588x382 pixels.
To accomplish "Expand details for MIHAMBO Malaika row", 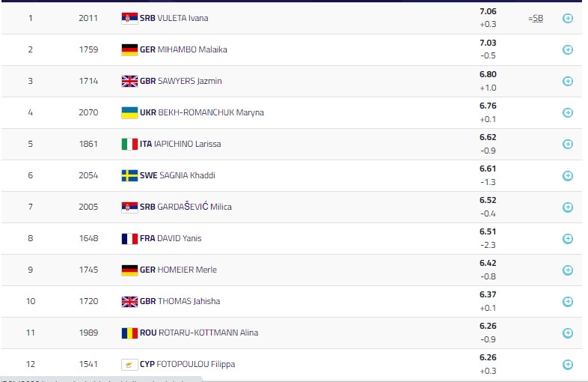I will [x=567, y=49].
